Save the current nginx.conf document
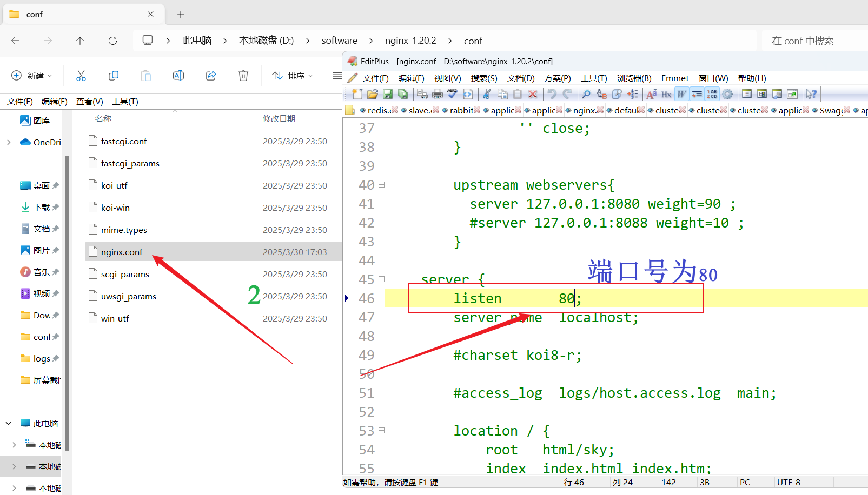The height and width of the screenshot is (495, 868). [x=388, y=94]
